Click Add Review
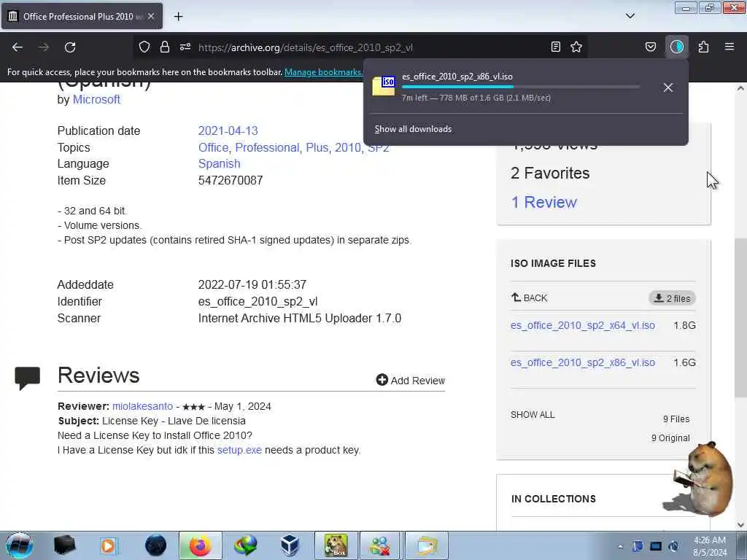The image size is (747, 560). (410, 381)
